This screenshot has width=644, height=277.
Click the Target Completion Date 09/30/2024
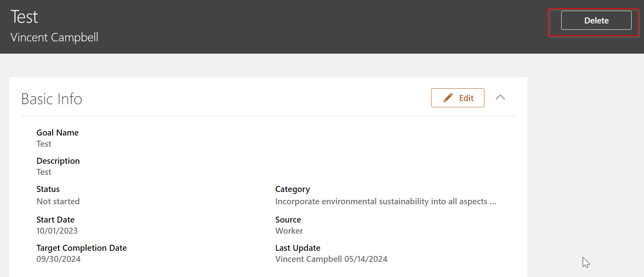coord(59,259)
